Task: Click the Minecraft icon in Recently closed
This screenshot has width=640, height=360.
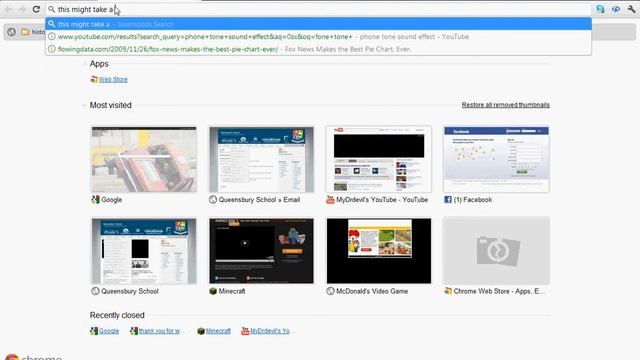Action: [x=200, y=331]
